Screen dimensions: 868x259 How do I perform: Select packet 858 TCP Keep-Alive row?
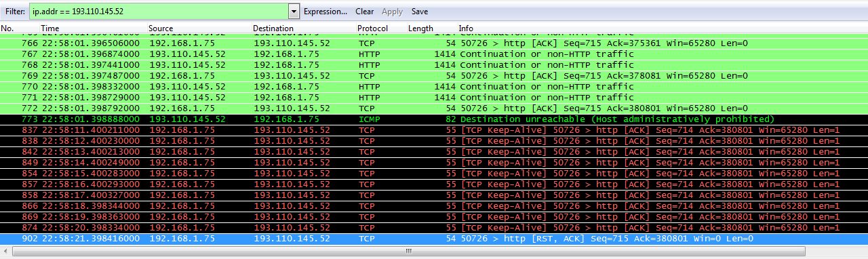[x=434, y=195]
